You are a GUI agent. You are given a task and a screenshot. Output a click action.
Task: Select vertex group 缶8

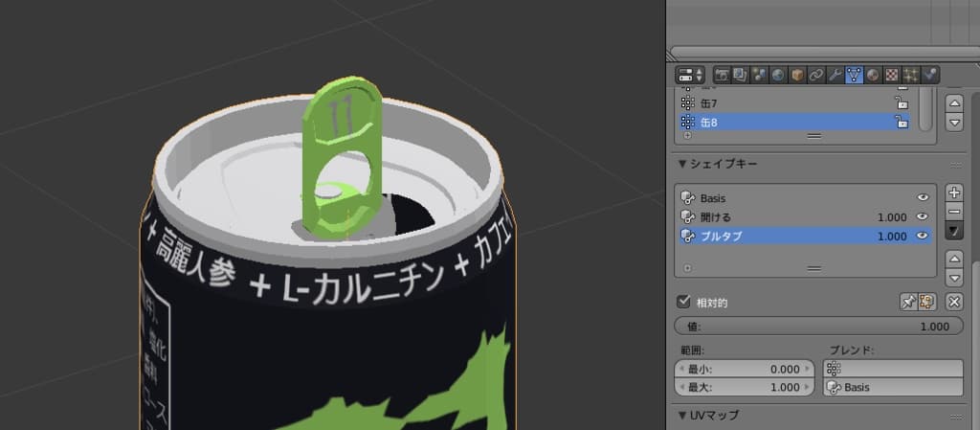tap(794, 123)
